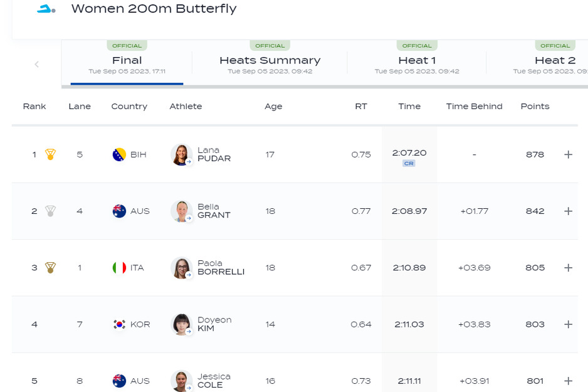Switch to the Heats Summary tab
The image size is (588, 392).
click(x=270, y=61)
